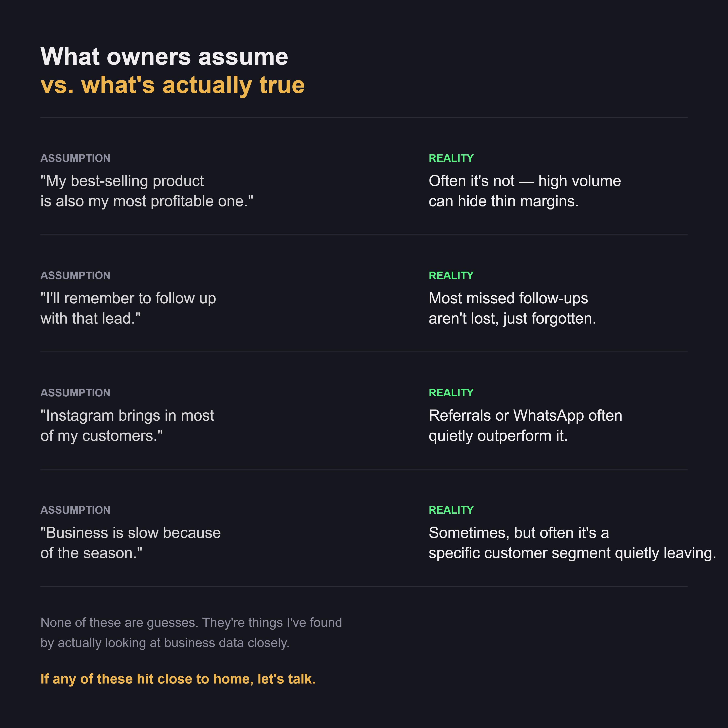Select the first REALITY label above high volume
This screenshot has width=728, height=728.
coord(451,158)
